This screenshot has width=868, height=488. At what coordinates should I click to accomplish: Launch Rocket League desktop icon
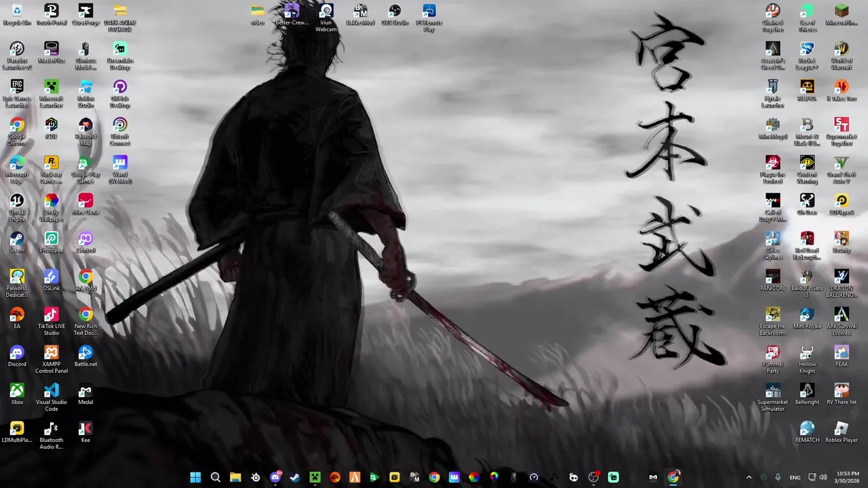(807, 56)
